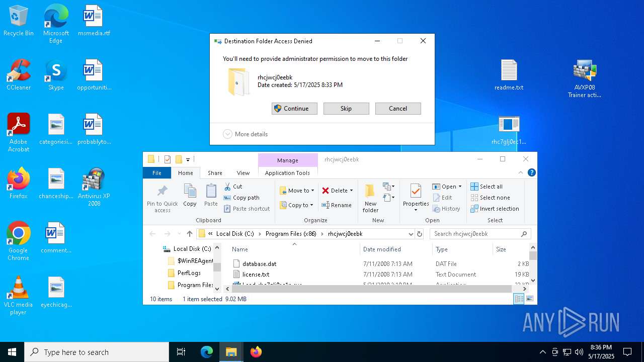Click Continue in access denied dialog
The height and width of the screenshot is (362, 644).
point(294,109)
